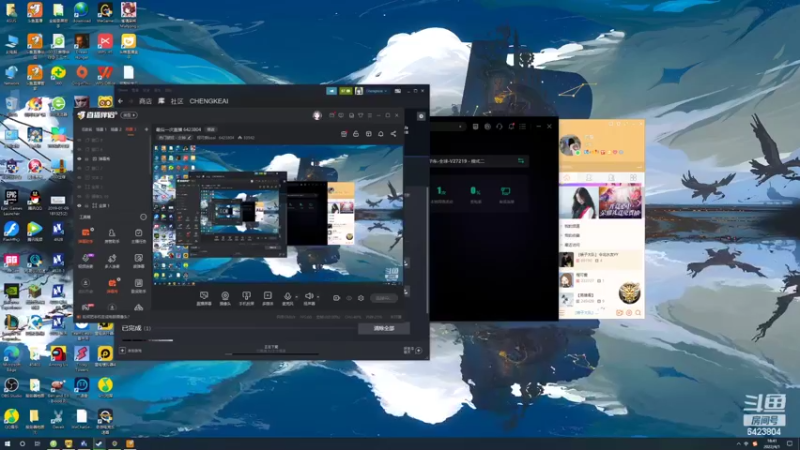Open gear settings beside start-stream button

[361, 298]
